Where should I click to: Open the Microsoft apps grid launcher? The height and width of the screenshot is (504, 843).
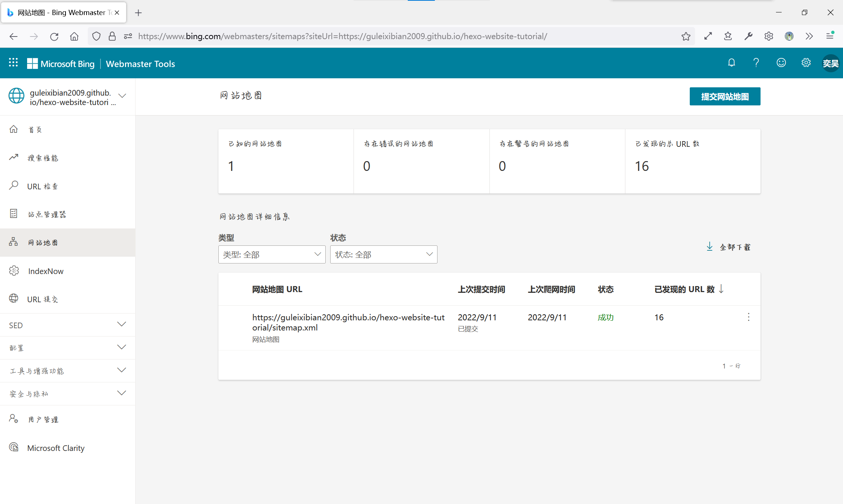pos(14,63)
